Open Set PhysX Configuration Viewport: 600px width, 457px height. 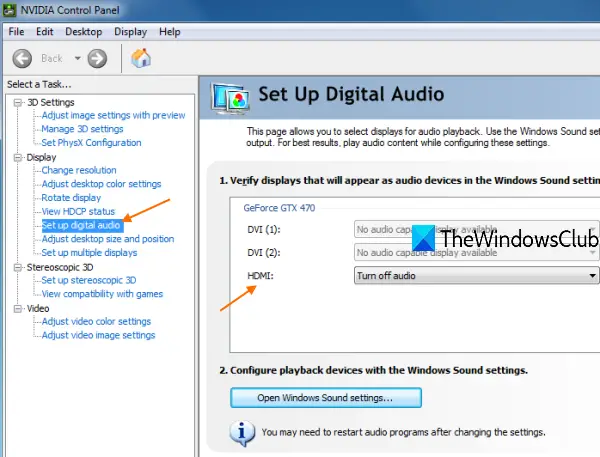[91, 143]
